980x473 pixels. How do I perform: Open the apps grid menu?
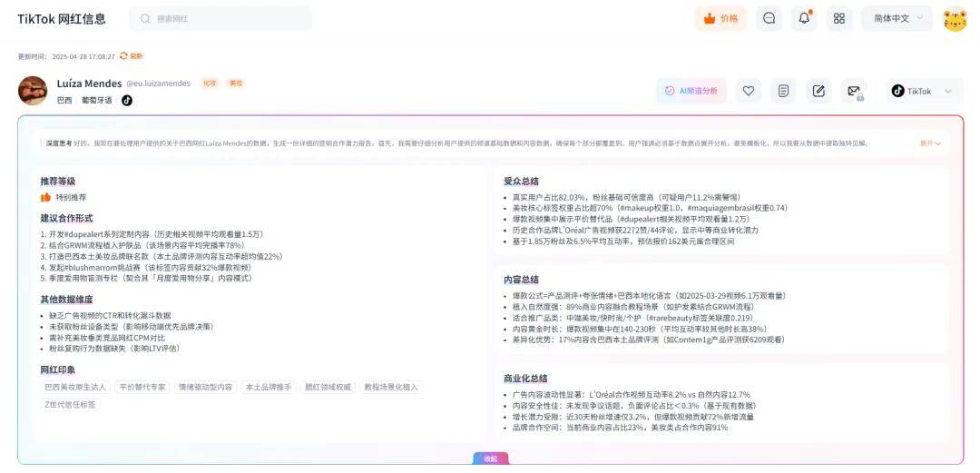[838, 18]
